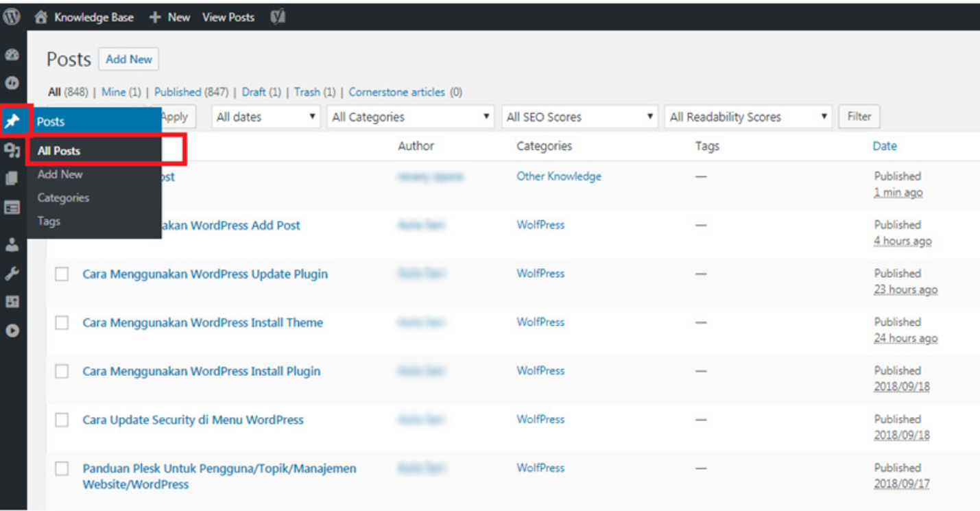Open the Yoast SEO icon in the admin bar
This screenshot has height=511, width=980.
(278, 18)
